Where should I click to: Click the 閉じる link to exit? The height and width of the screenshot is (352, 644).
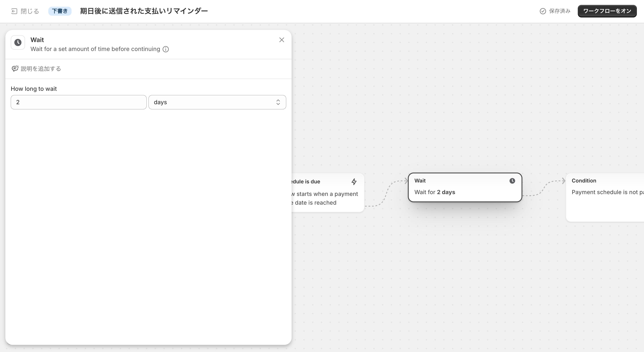30,11
